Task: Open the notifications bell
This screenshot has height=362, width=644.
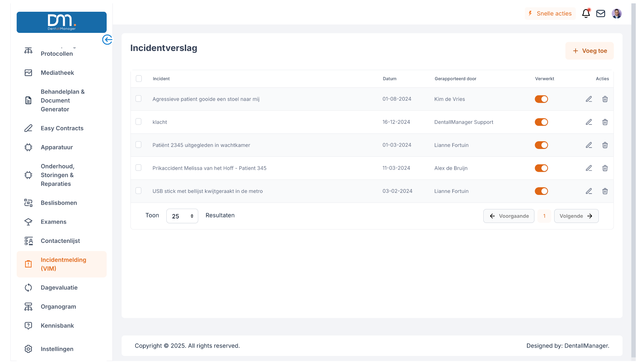Action: pos(586,13)
